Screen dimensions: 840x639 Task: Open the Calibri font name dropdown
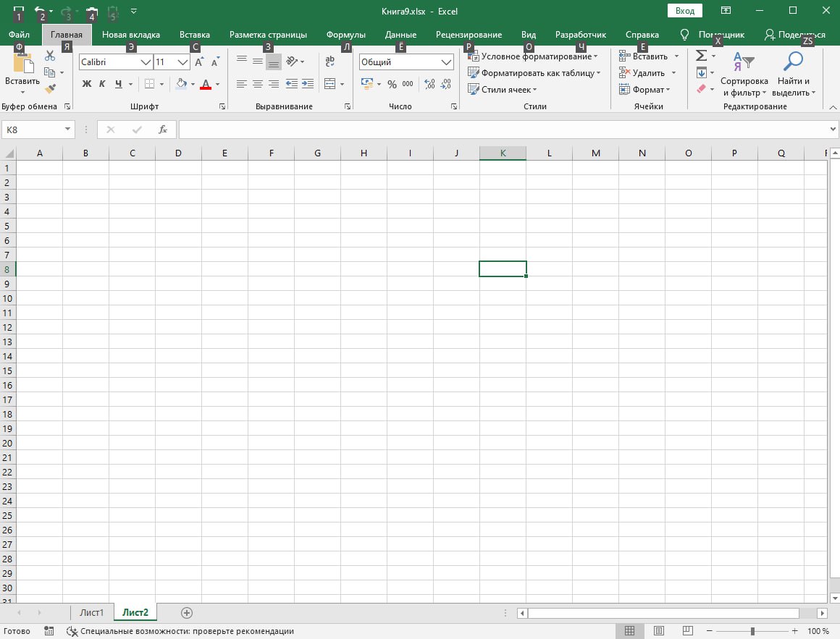[x=145, y=62]
